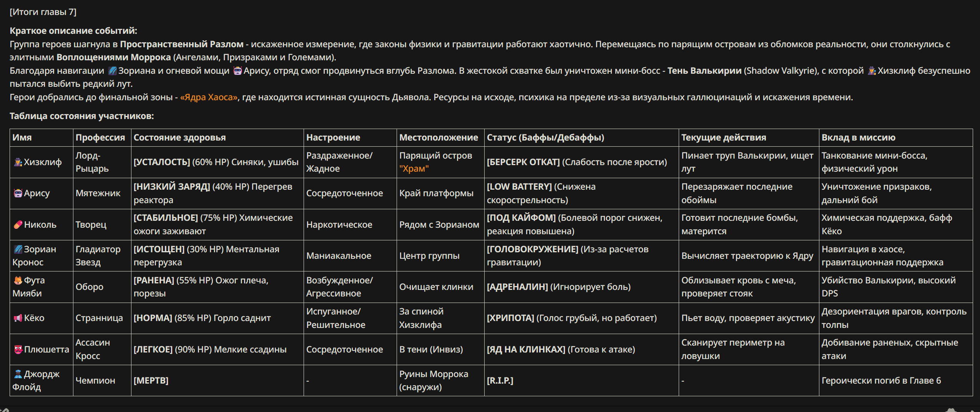Image resolution: width=980 pixels, height=412 pixels.
Task: Click the [Итоги главы 7] heading
Action: [43, 12]
